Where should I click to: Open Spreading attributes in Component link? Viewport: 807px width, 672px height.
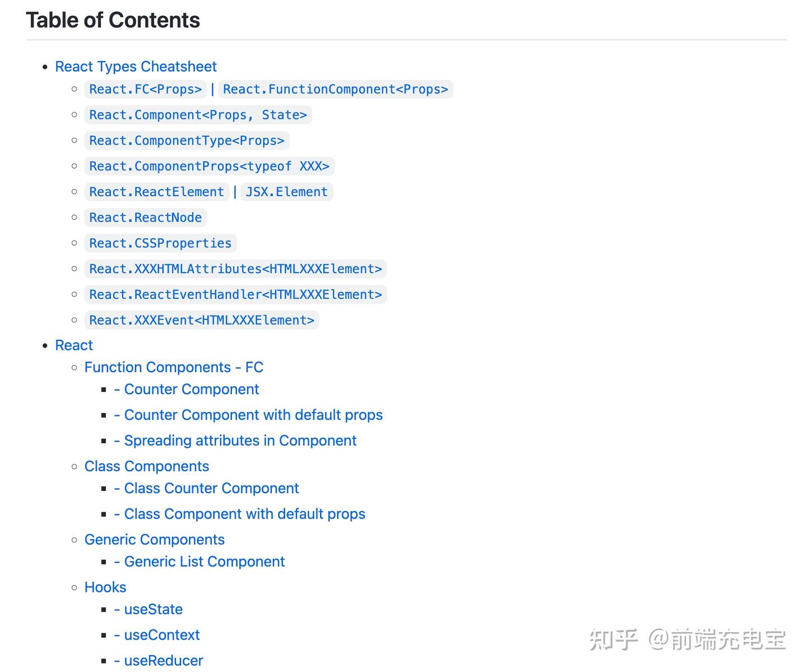pyautogui.click(x=235, y=441)
